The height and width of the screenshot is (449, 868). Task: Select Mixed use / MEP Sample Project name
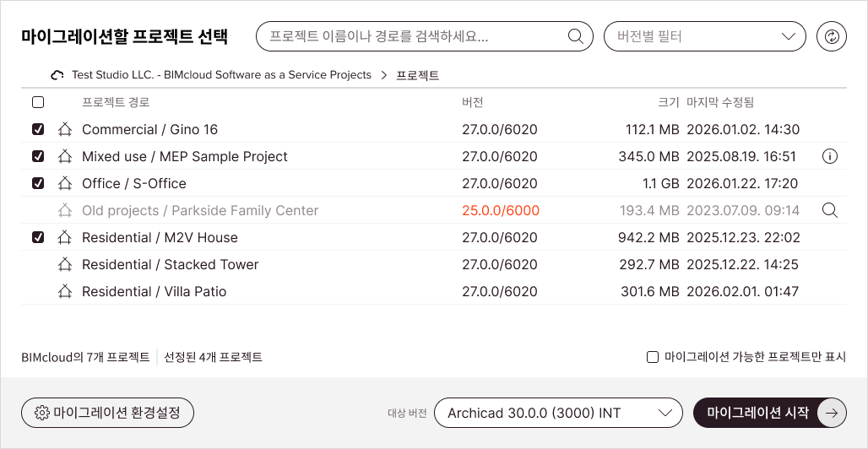[x=185, y=157]
